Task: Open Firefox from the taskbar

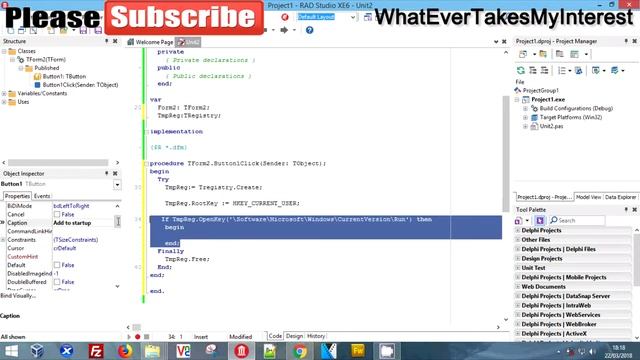Action: tap(125, 351)
